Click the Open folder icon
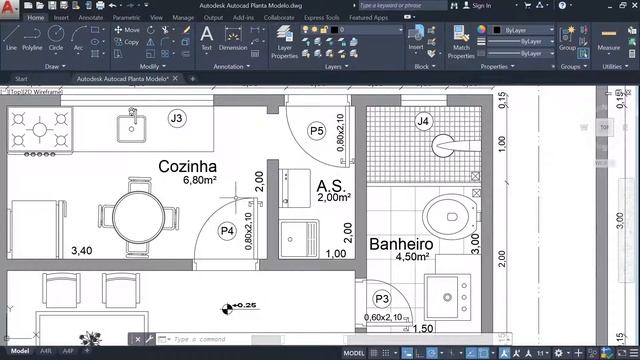 [40, 5]
